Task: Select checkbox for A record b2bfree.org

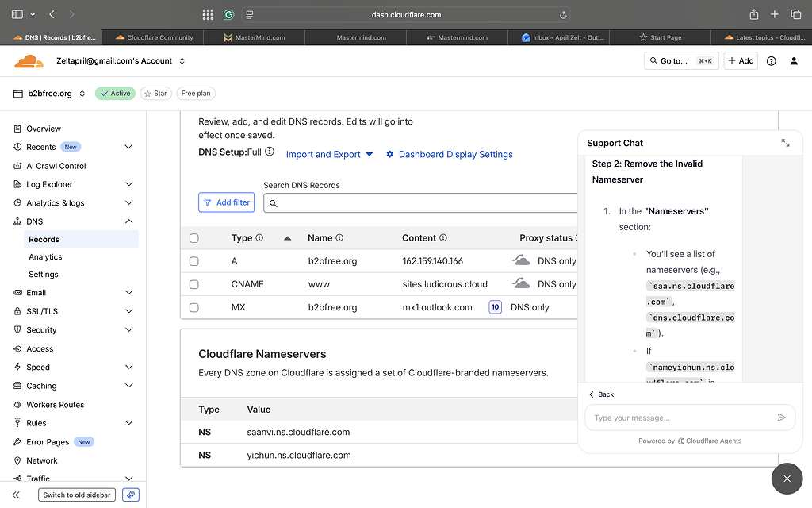Action: coord(193,261)
